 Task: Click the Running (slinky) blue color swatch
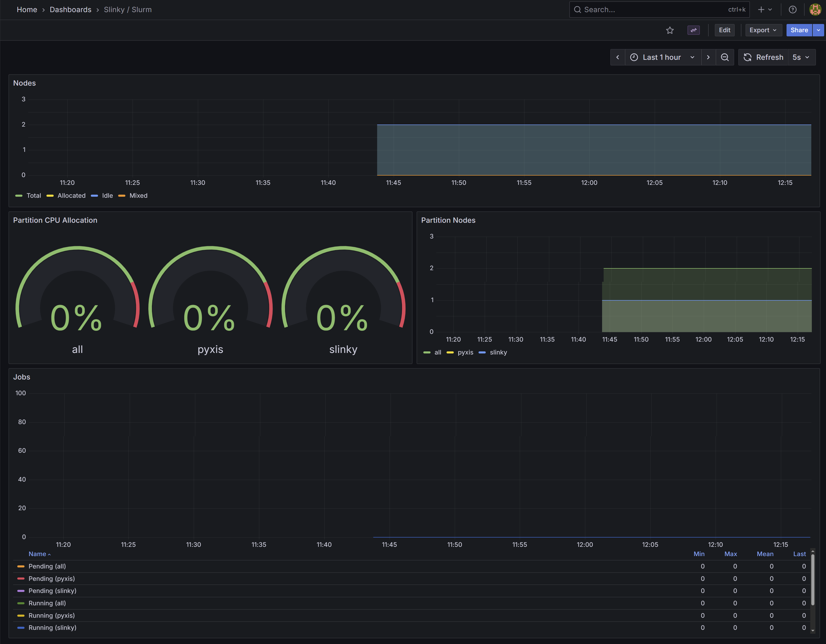21,628
